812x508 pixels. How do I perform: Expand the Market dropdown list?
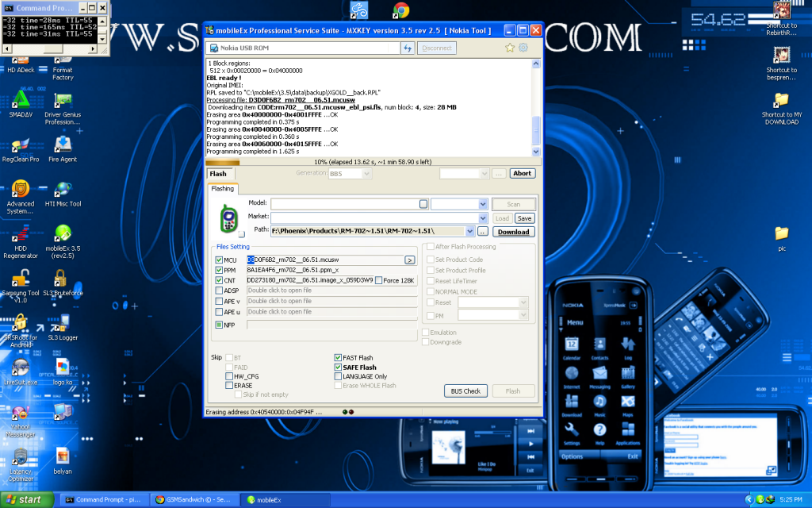(483, 217)
